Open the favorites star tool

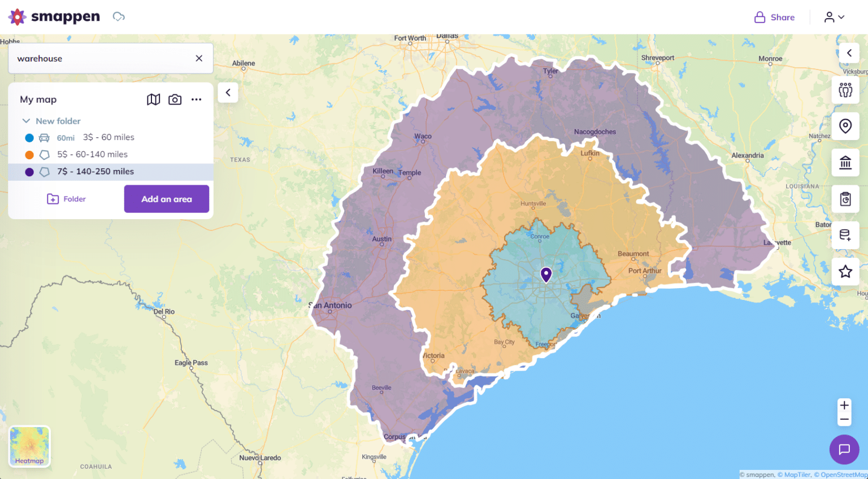(845, 272)
